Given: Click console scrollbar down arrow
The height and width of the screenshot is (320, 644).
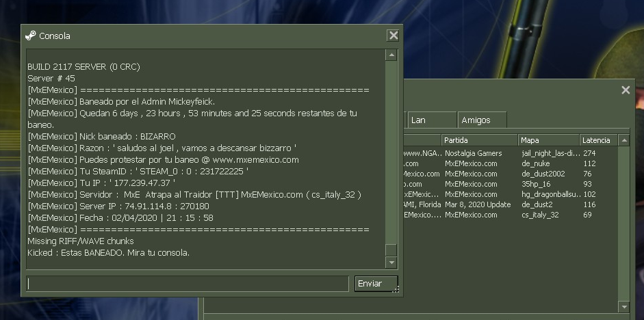Looking at the screenshot, I should (x=391, y=263).
